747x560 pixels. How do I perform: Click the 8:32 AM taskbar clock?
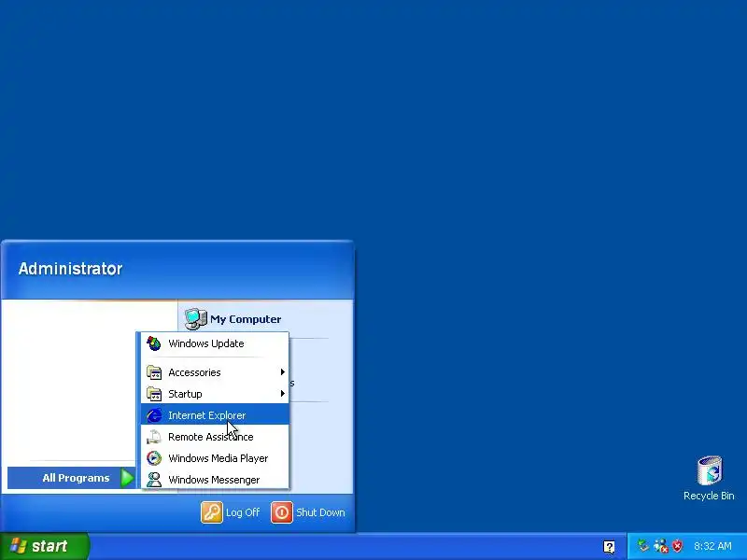pos(712,546)
